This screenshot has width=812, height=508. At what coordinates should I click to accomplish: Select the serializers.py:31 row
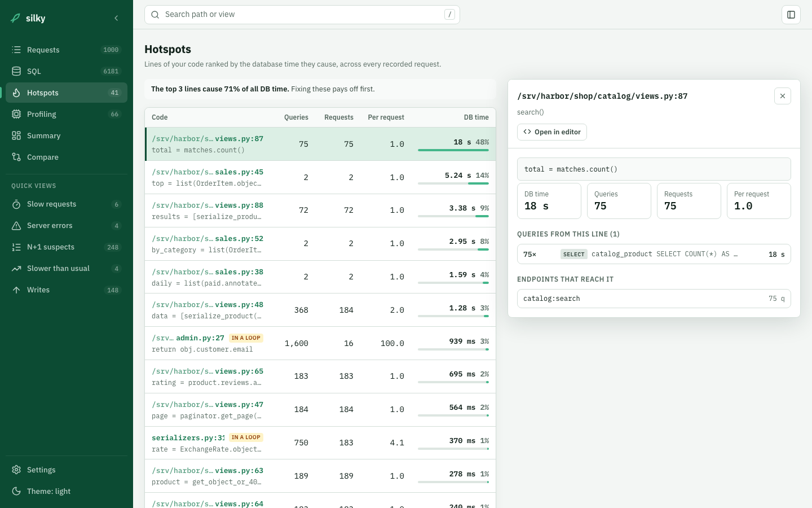[x=320, y=443]
